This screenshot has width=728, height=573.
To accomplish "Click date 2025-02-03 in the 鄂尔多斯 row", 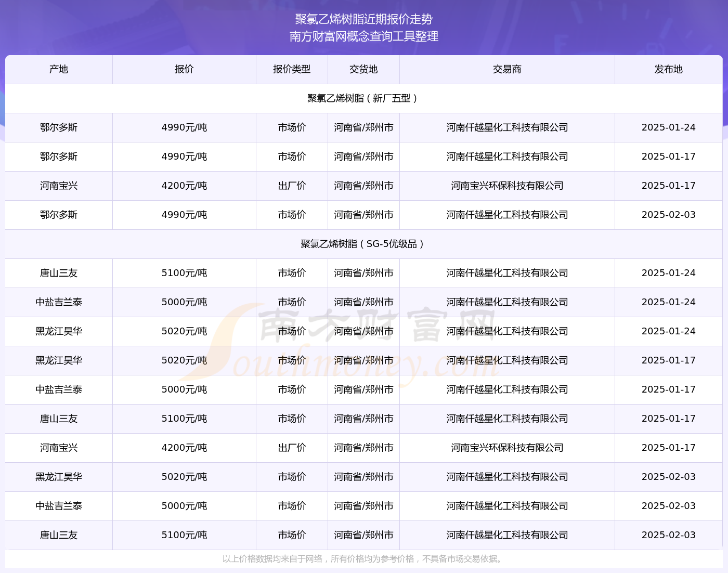I will [668, 215].
